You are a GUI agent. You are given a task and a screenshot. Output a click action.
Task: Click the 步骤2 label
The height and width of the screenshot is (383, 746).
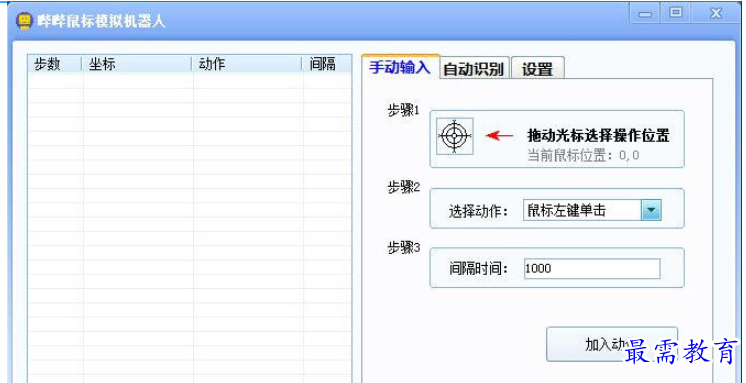coord(403,187)
